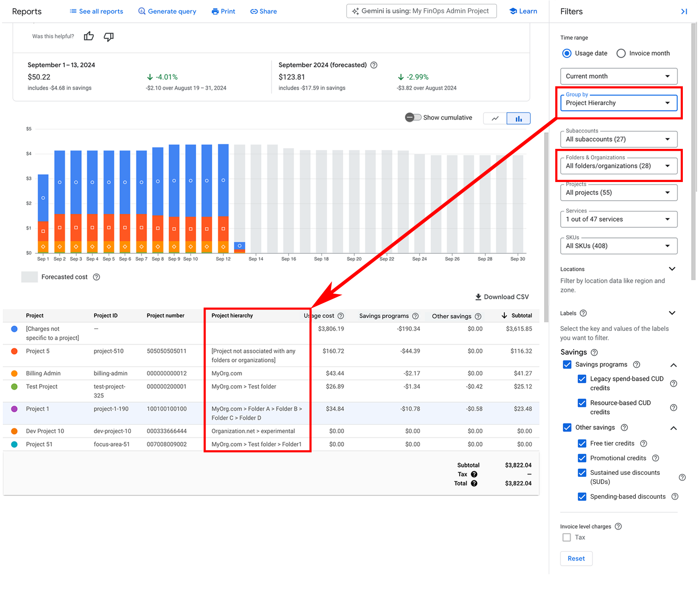The image size is (700, 600).
Task: Click Download CSV above the table
Action: [x=502, y=297]
